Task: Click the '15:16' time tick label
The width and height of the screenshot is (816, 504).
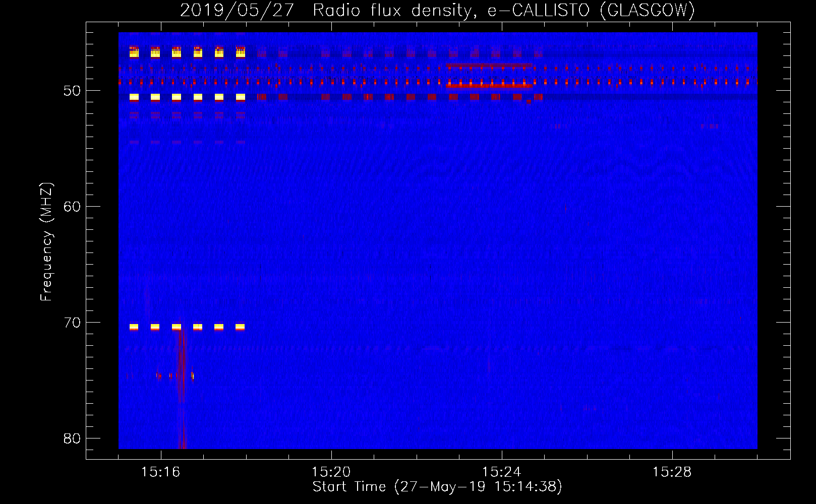Action: (x=160, y=472)
